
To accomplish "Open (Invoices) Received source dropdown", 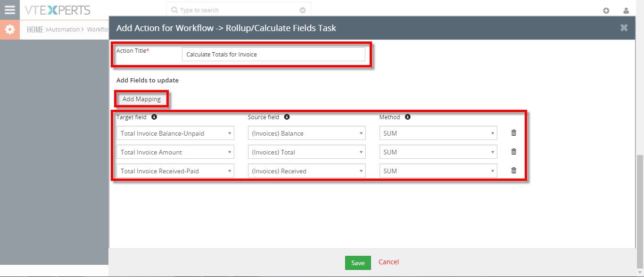I will pyautogui.click(x=307, y=171).
